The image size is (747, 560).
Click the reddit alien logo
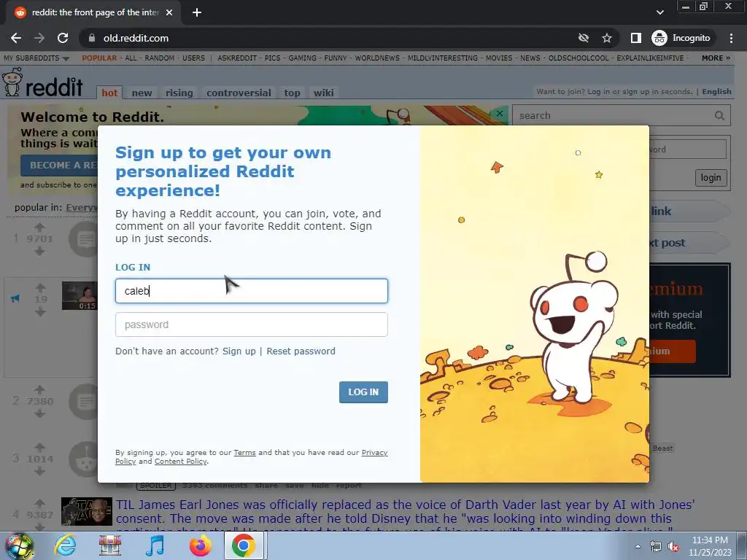click(x=12, y=82)
